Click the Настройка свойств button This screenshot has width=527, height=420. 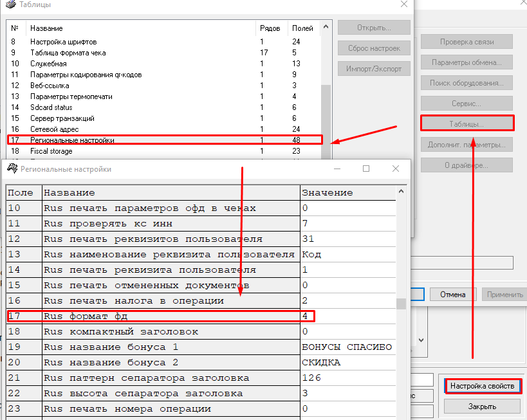482,386
